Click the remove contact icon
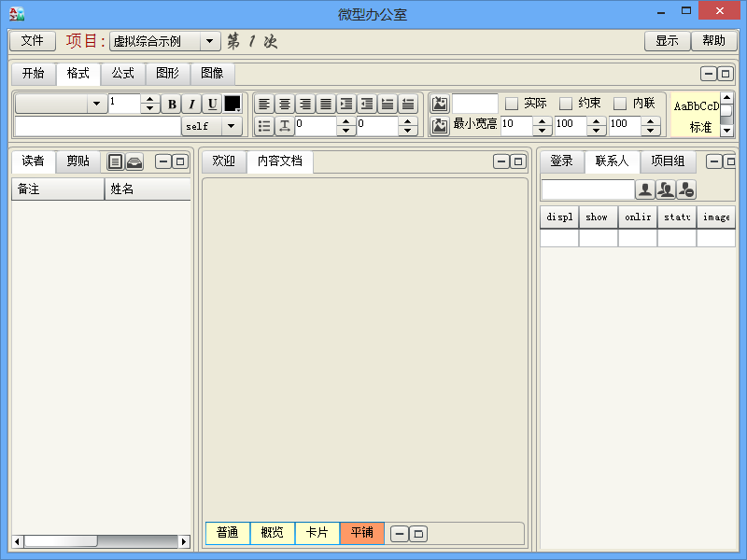The image size is (747, 560). tap(686, 190)
